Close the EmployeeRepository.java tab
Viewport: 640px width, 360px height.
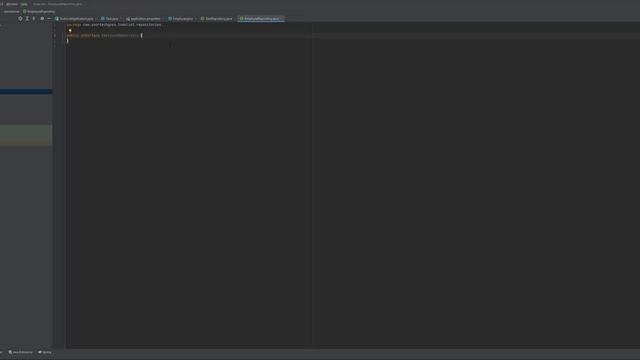(x=282, y=19)
